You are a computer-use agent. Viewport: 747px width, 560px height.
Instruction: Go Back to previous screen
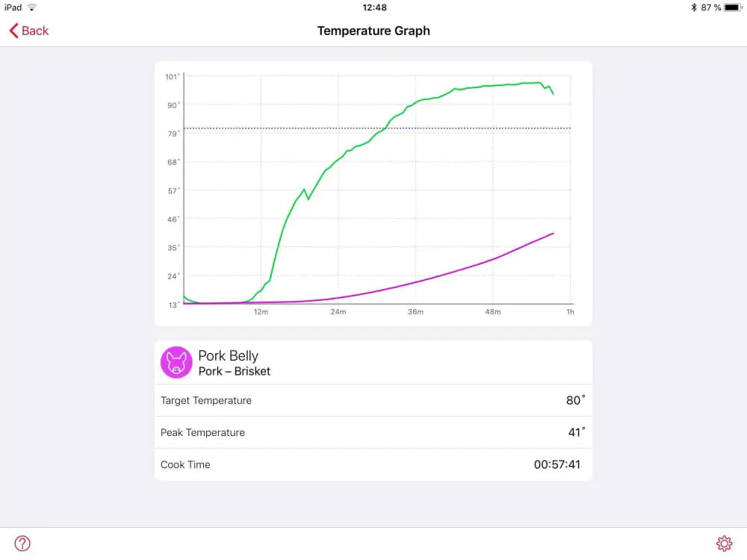pyautogui.click(x=29, y=31)
